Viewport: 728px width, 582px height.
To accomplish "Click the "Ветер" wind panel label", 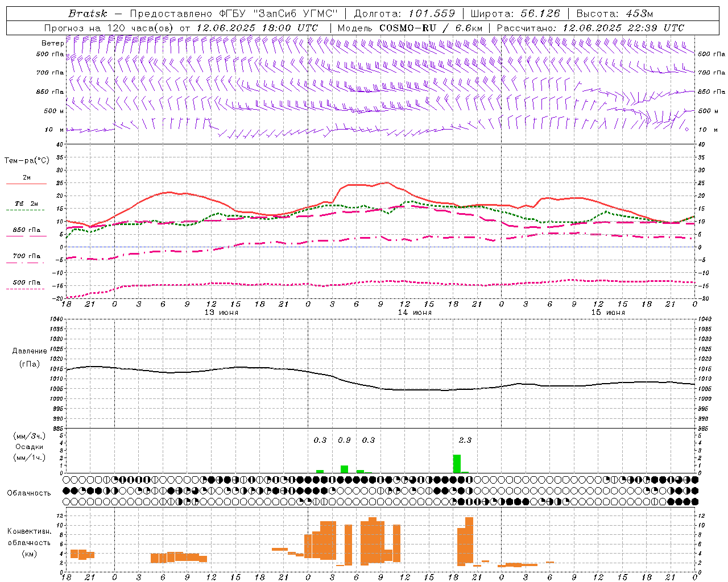I will (52, 43).
